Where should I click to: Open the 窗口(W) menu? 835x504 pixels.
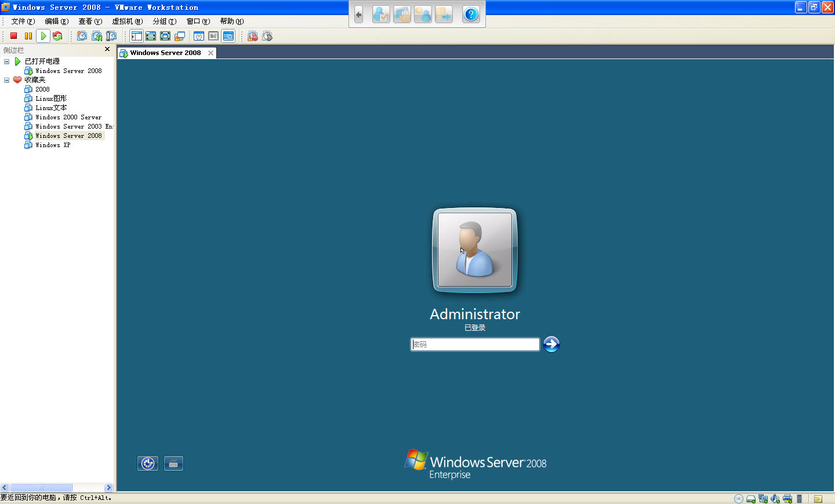[x=198, y=21]
